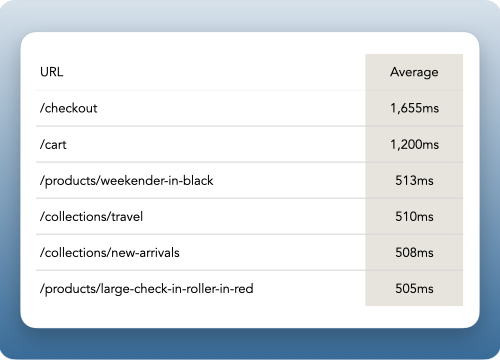Open /collections/travel URL
The width and height of the screenshot is (500, 360).
(x=91, y=216)
